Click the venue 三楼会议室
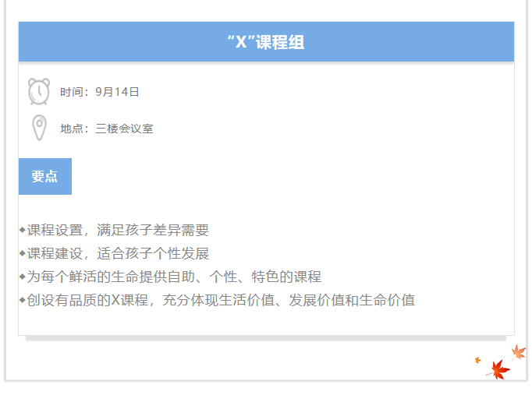 (124, 129)
